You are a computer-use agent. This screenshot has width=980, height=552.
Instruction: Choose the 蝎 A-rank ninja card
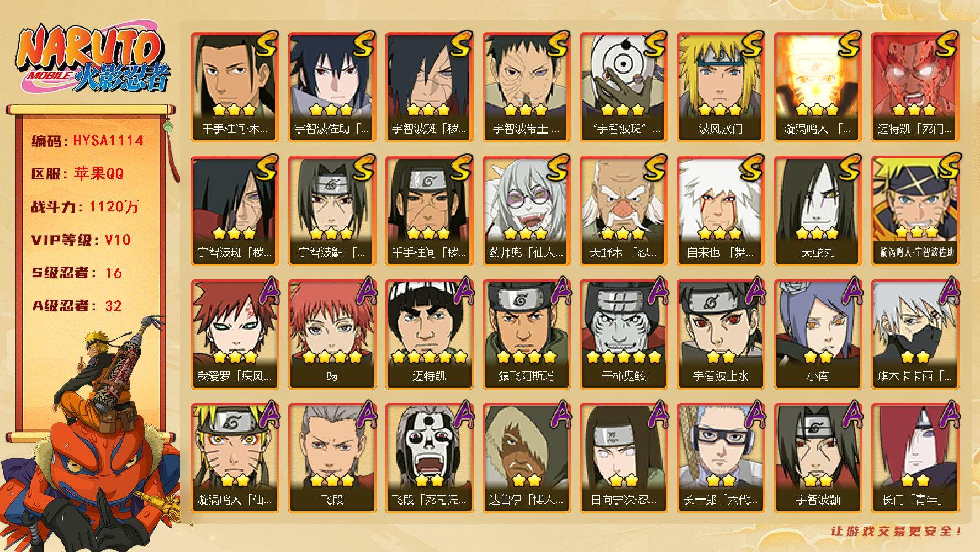332,334
